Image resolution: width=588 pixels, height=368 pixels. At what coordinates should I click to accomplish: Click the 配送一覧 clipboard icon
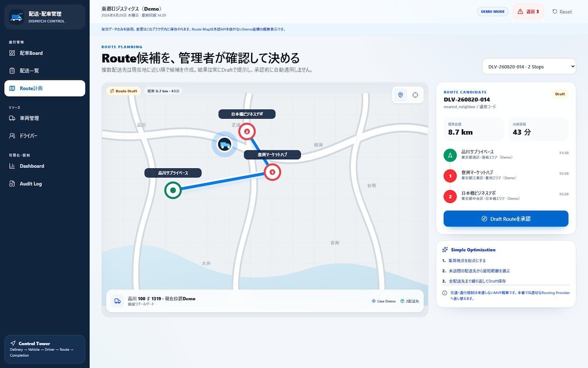pyautogui.click(x=12, y=71)
